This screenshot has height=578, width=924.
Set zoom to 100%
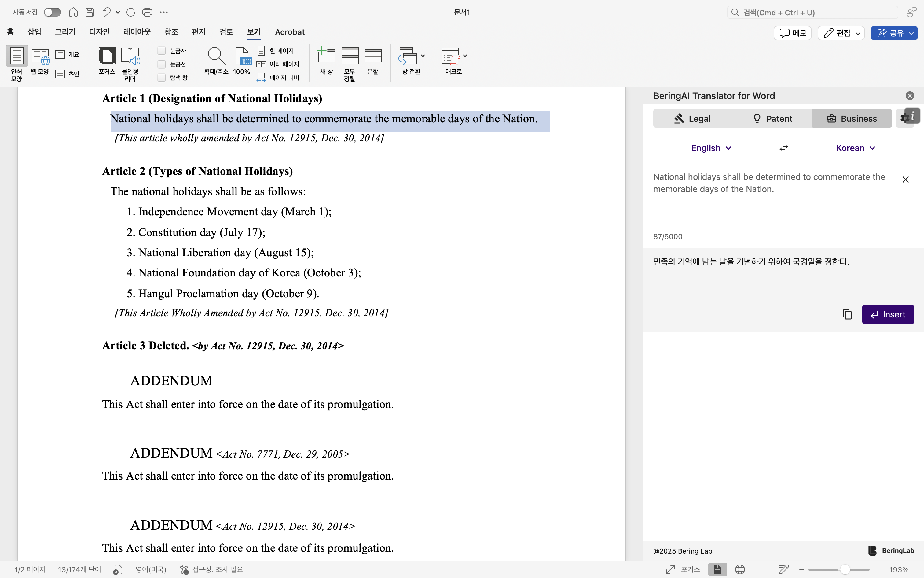(242, 61)
